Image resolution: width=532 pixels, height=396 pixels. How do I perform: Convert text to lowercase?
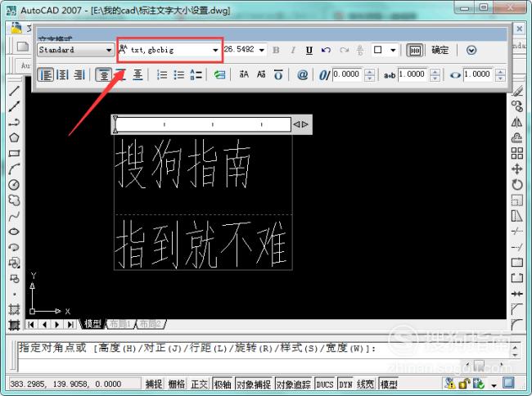[x=261, y=74]
